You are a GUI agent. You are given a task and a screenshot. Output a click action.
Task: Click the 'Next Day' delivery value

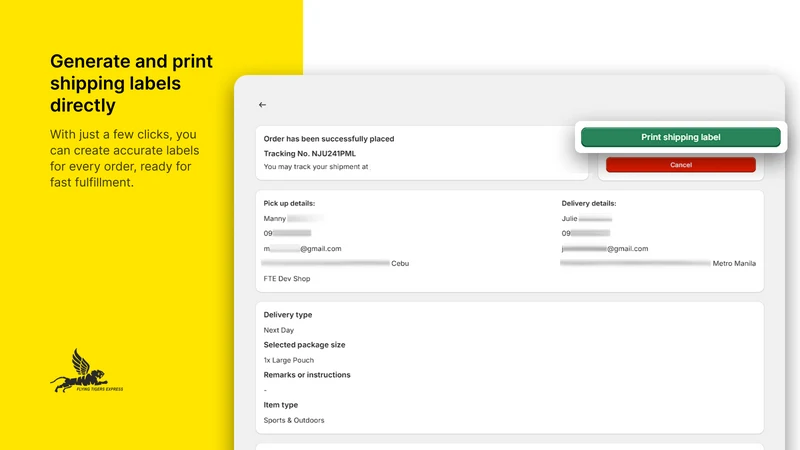[x=279, y=330]
